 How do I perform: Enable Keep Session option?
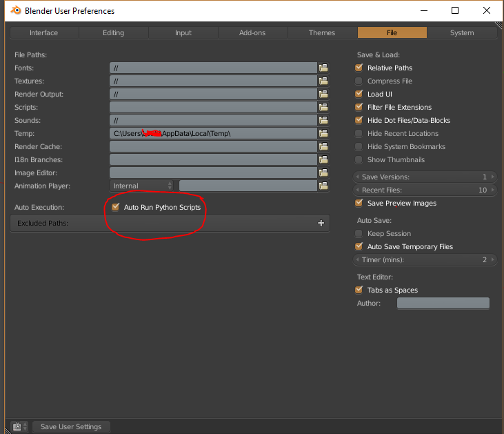pos(359,233)
